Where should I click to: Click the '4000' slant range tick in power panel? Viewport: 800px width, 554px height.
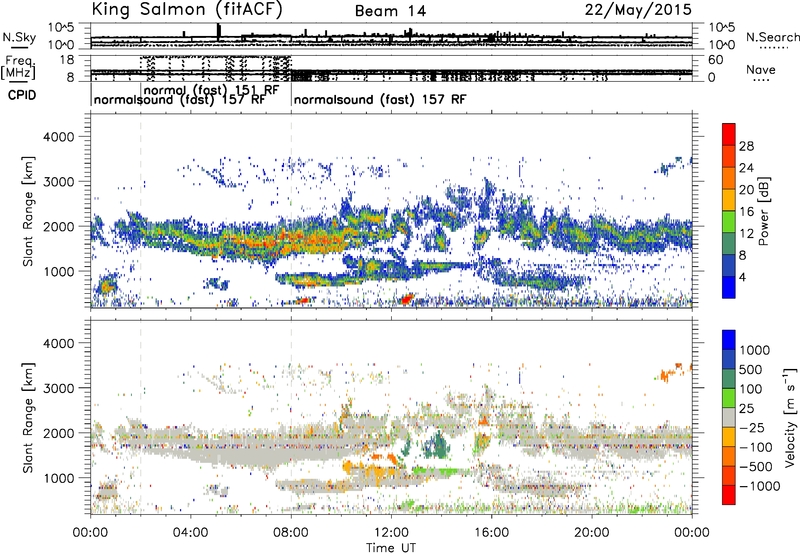(58, 137)
